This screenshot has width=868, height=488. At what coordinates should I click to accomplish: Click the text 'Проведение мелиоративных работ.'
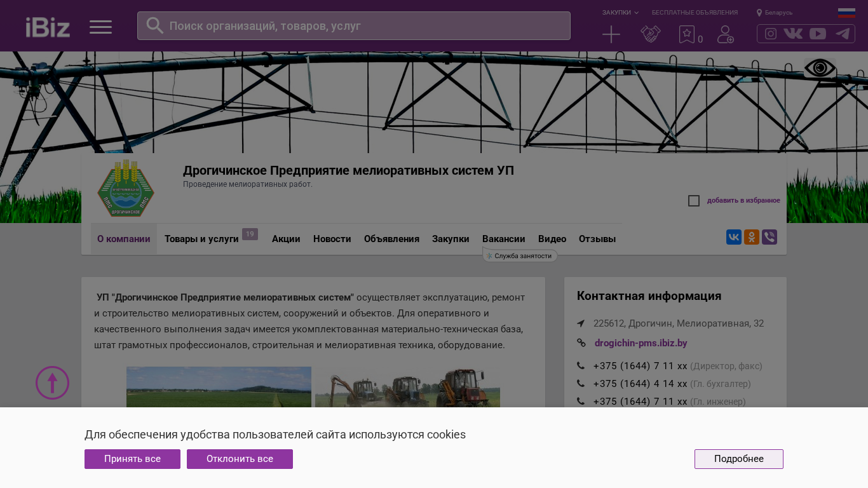pos(248,184)
